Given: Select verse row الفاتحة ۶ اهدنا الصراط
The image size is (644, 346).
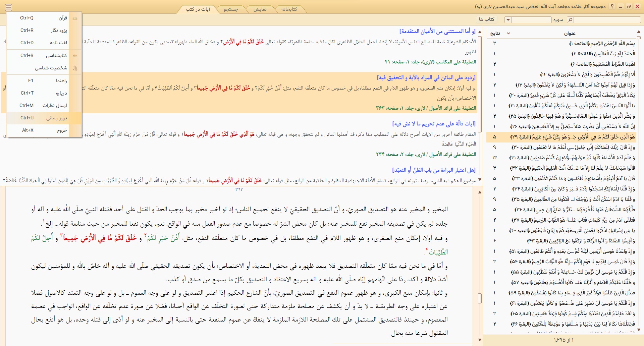Looking at the screenshot, I should pyautogui.click(x=561, y=64).
